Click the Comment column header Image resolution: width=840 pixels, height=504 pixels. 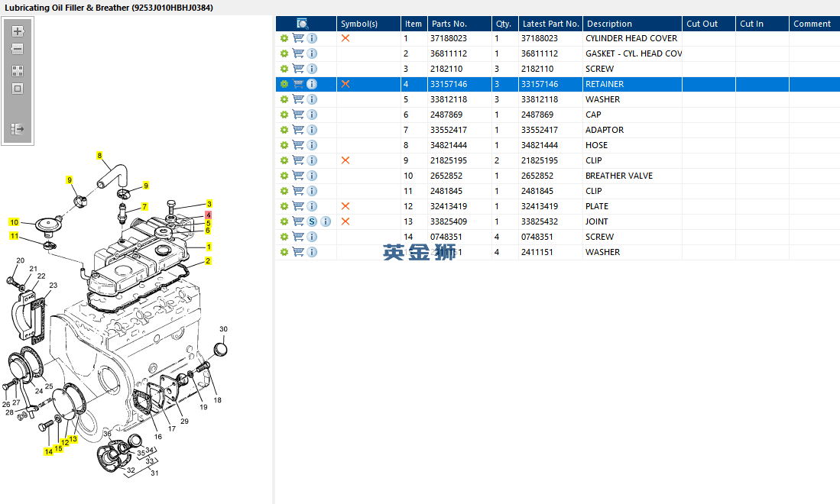814,24
